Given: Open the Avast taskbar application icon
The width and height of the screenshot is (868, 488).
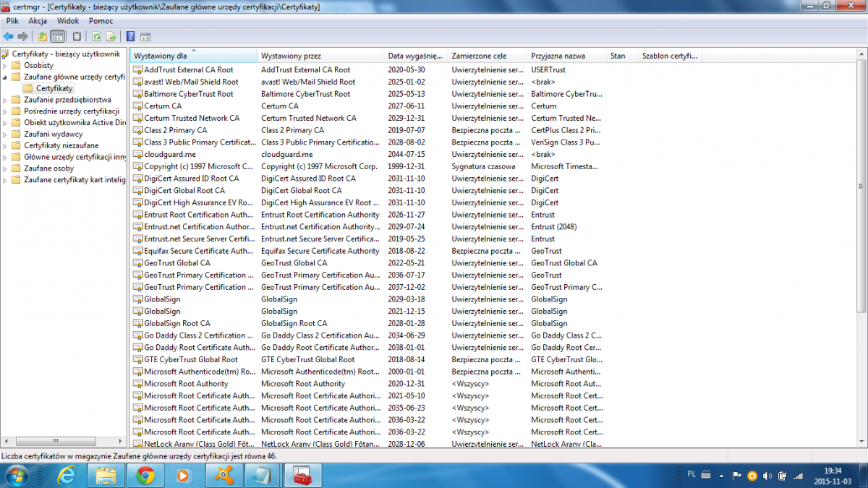Looking at the screenshot, I should click(224, 475).
